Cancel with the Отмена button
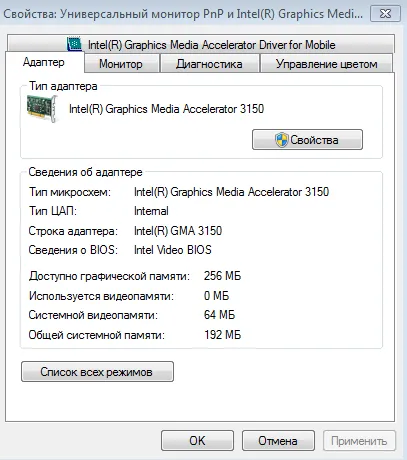The width and height of the screenshot is (407, 460). click(278, 441)
